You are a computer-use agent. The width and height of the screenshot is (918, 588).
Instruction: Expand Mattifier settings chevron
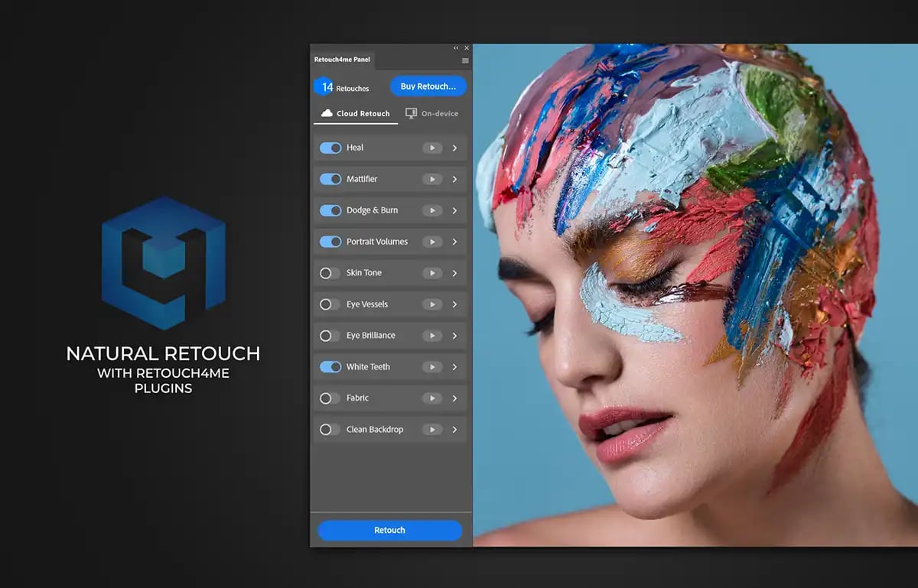[454, 179]
